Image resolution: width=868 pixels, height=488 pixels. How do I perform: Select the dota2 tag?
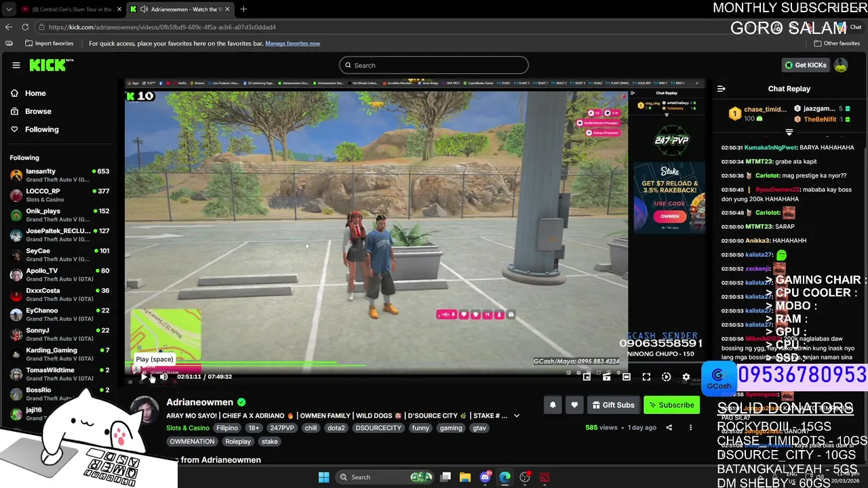[x=336, y=428]
